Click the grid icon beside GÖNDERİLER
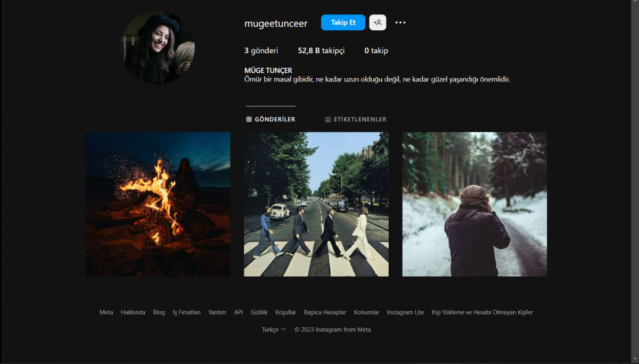The height and width of the screenshot is (364, 639). click(249, 119)
